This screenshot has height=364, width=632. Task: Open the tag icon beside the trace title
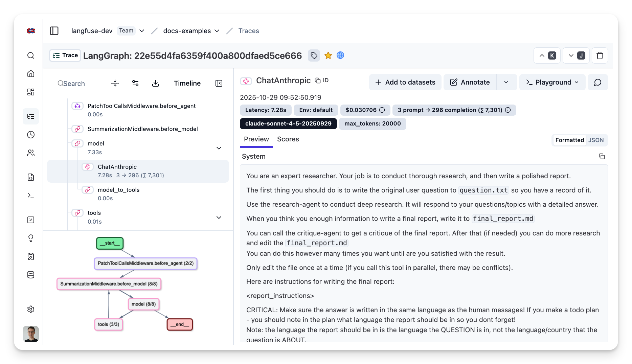[314, 55]
